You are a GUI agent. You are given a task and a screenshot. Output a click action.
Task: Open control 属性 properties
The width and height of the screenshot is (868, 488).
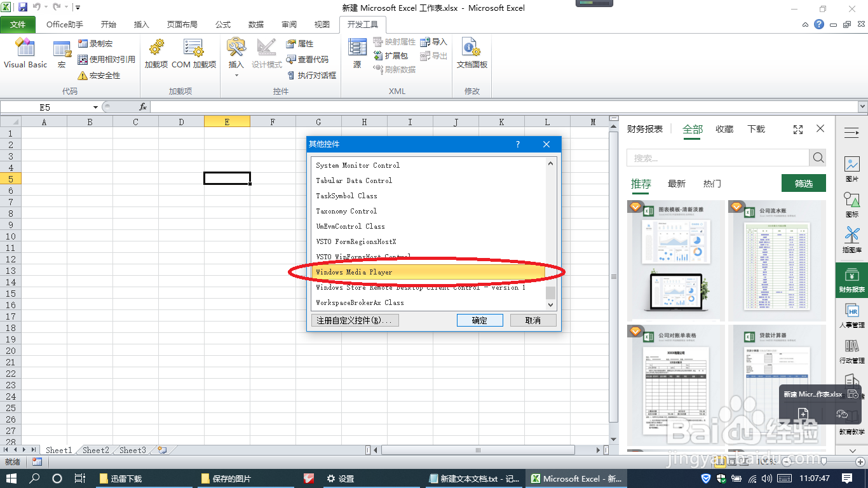click(x=299, y=44)
